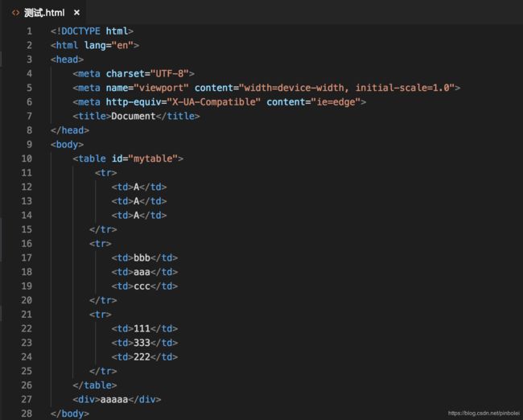Image resolution: width=523 pixels, height=420 pixels.
Task: Click the "mytable" id value
Action: (153, 159)
